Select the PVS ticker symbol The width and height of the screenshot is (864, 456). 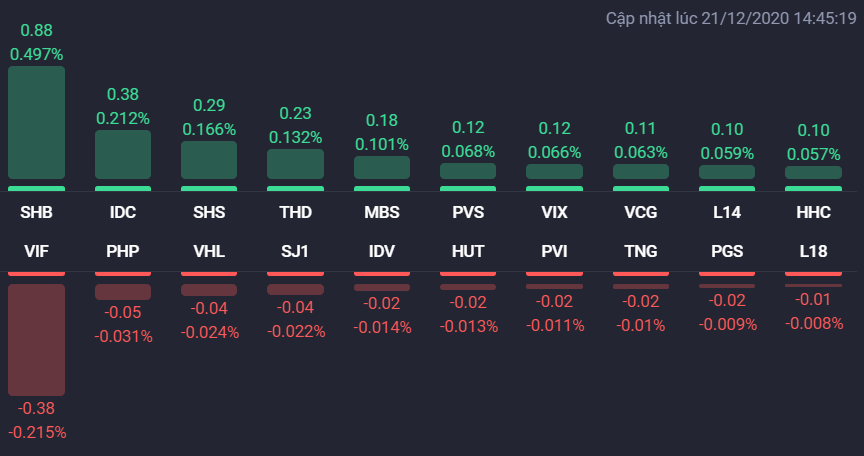(x=468, y=213)
